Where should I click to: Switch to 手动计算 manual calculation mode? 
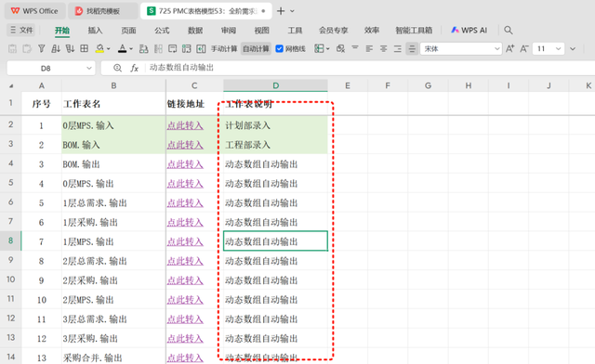tap(224, 48)
